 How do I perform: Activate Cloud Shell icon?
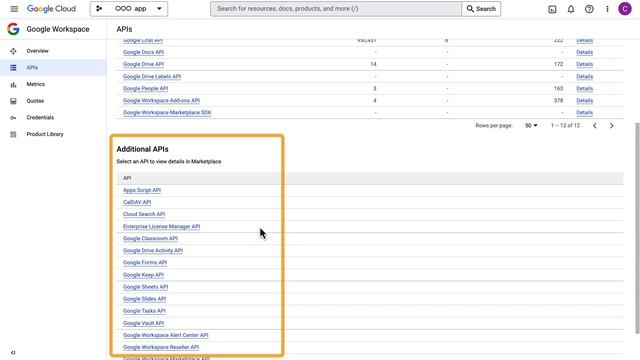coord(552,9)
